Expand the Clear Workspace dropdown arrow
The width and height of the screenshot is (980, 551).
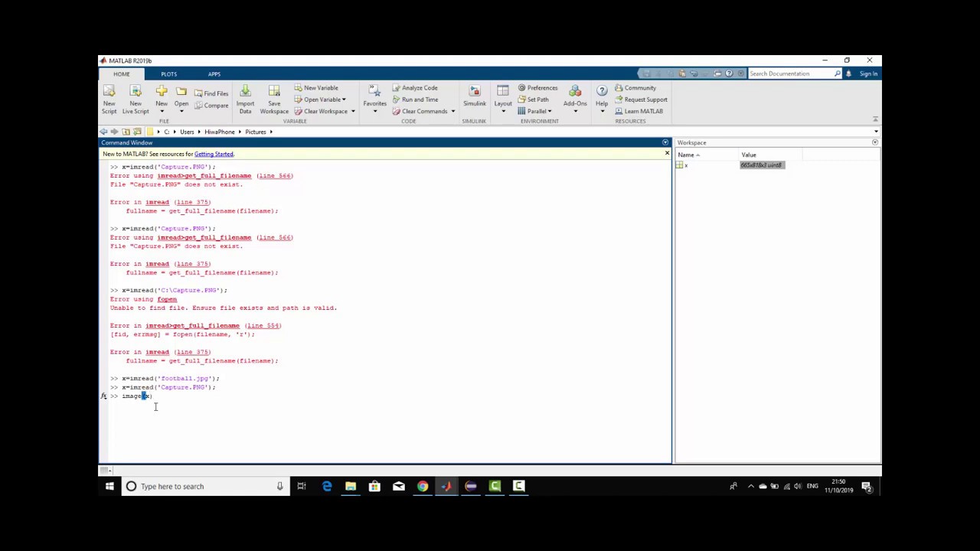click(353, 111)
